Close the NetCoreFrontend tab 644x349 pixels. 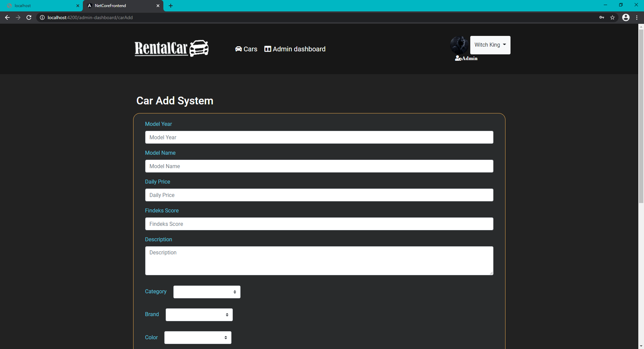[x=158, y=6]
